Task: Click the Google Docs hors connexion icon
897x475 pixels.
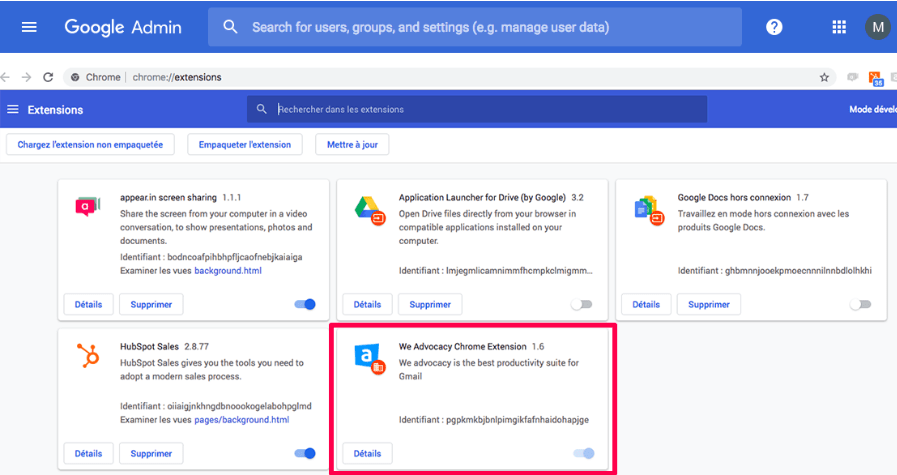Action: point(649,210)
